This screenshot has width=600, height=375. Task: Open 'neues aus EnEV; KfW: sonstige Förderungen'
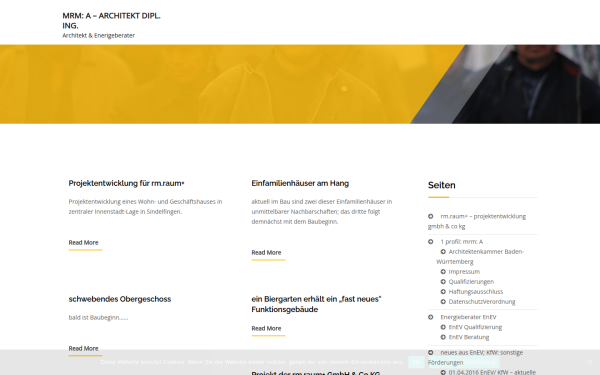click(x=475, y=357)
